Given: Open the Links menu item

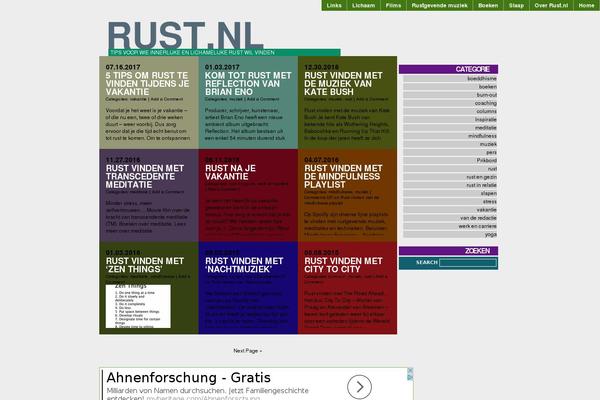Looking at the screenshot, I should point(334,5).
